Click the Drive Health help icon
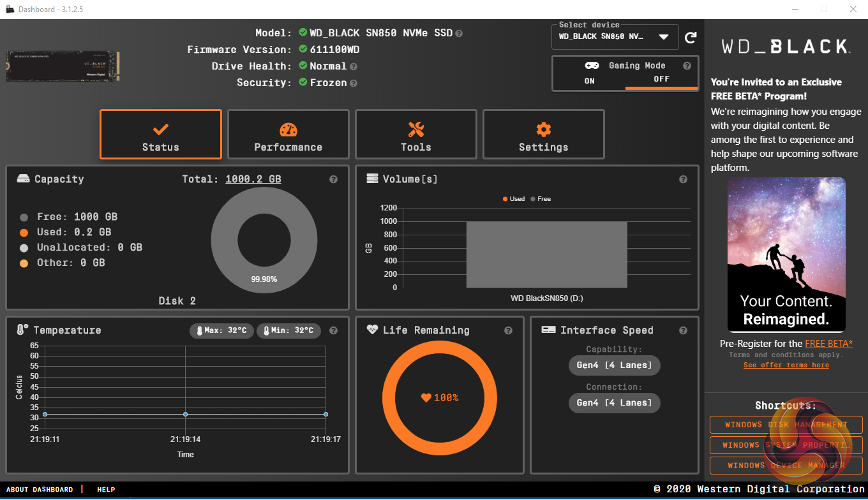This screenshot has height=500, width=868. click(x=353, y=66)
